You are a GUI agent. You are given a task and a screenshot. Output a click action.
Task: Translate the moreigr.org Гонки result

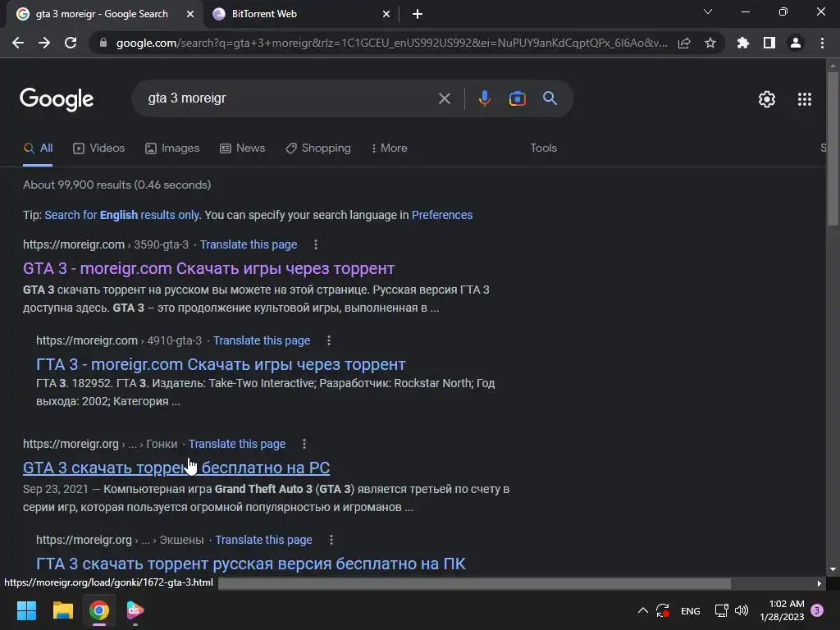[x=237, y=444]
